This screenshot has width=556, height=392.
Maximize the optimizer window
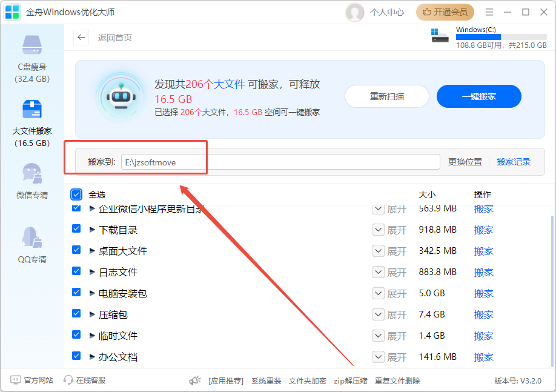point(526,12)
